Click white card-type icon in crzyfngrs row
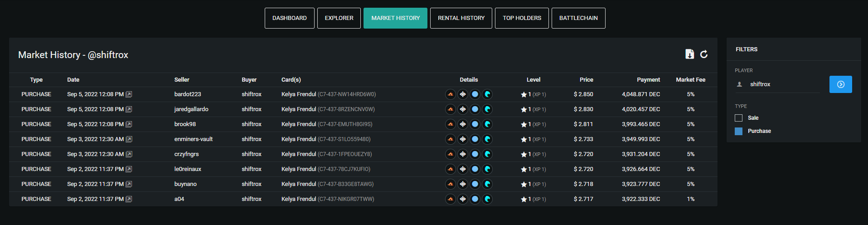 pos(463,154)
